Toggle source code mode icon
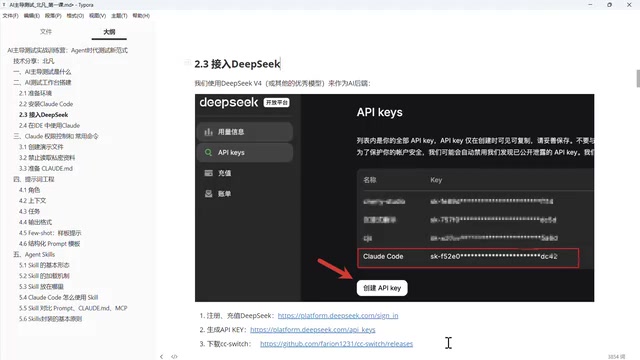The height and width of the screenshot is (360, 640). point(174,356)
